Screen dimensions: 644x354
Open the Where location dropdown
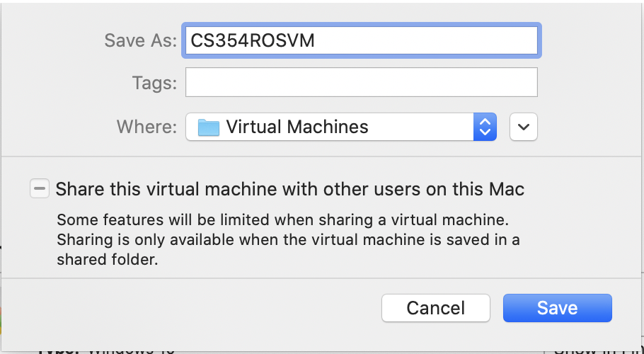[340, 127]
